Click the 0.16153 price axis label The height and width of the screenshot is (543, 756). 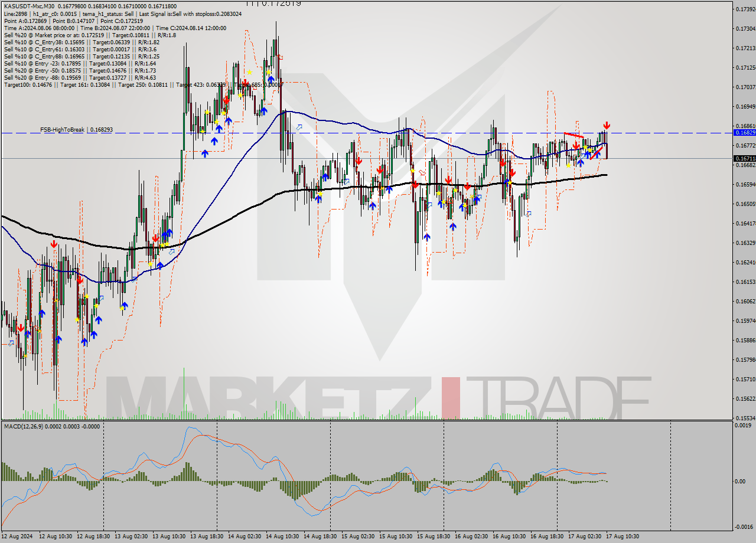pos(745,282)
